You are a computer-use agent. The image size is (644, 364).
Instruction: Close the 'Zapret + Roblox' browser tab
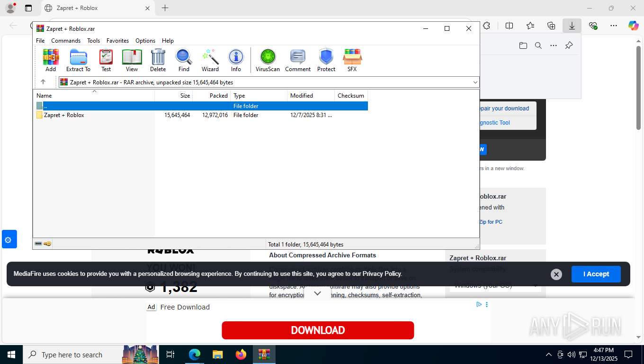coord(147,8)
